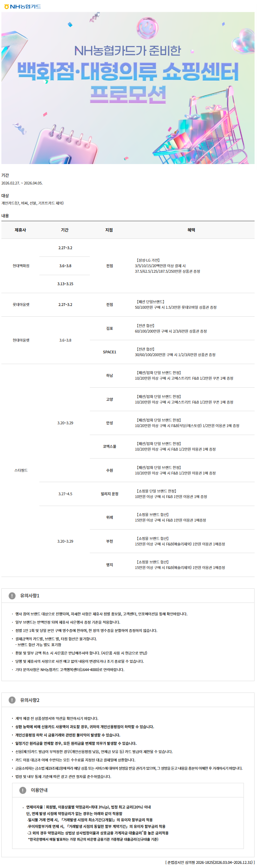Click the NH농협카드 logo
Viewport: 257px width, 868px height.
22,6
